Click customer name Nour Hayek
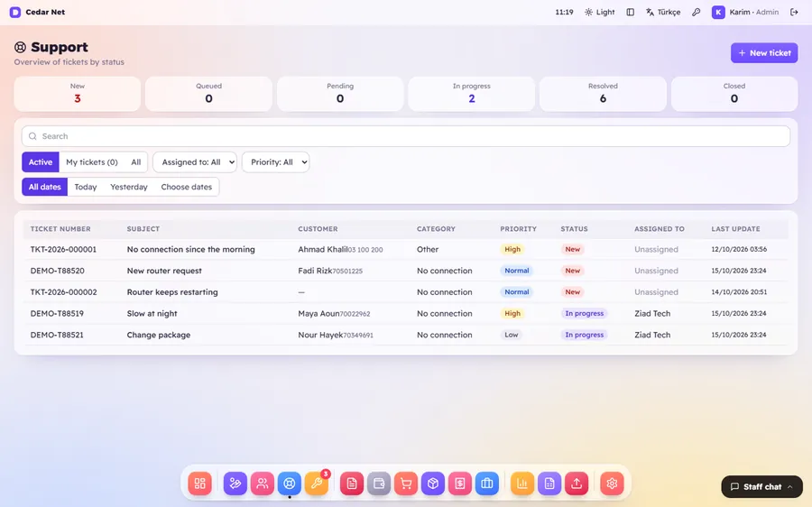The image size is (812, 507). click(320, 335)
